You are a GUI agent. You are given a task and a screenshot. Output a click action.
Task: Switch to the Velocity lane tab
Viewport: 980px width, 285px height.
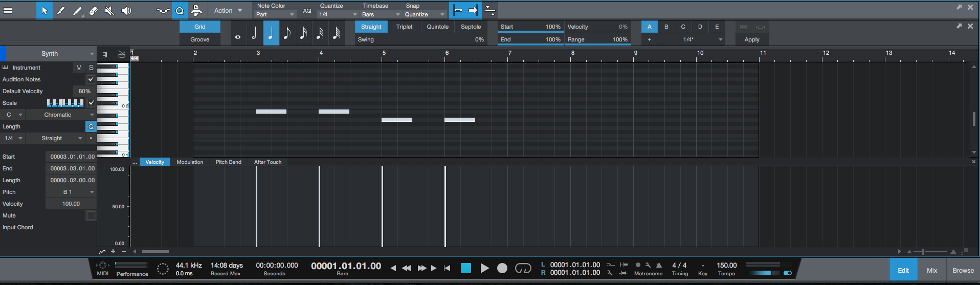coord(154,162)
